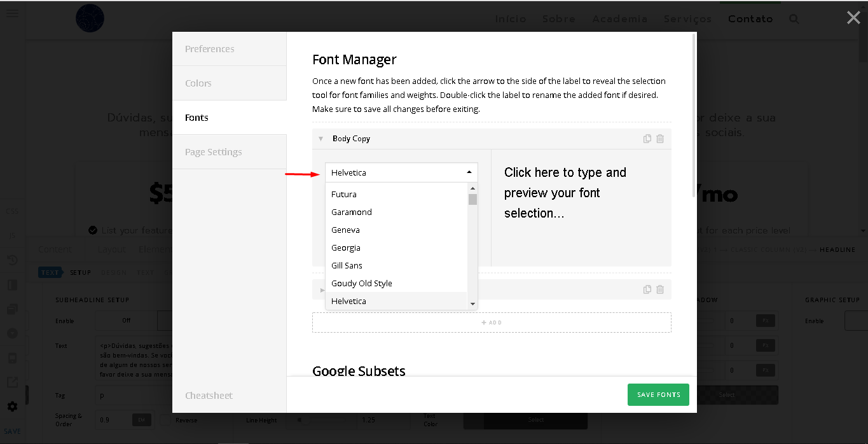Switch to Content tab in builder panel

(x=55, y=249)
